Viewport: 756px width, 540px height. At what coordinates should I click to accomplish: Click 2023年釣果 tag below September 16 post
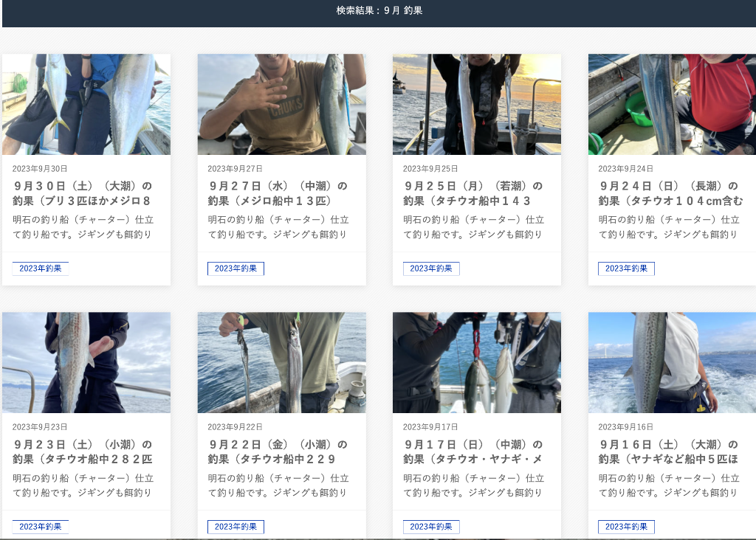[x=626, y=527]
